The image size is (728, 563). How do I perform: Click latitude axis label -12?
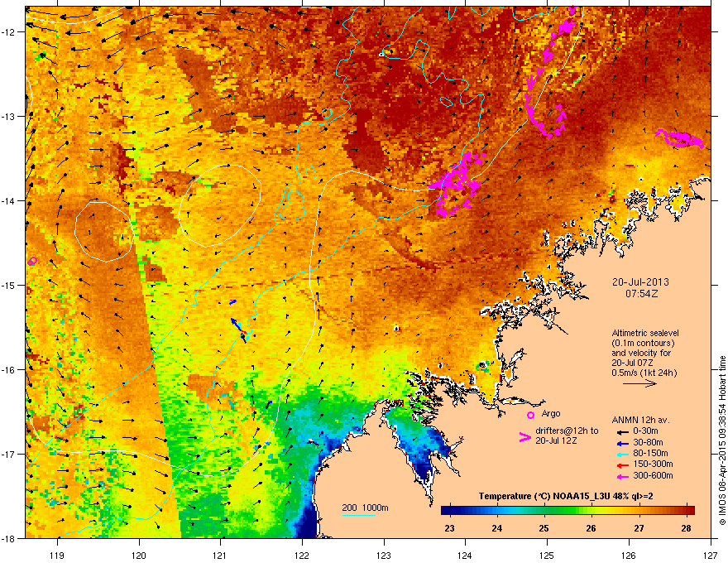click(8, 31)
